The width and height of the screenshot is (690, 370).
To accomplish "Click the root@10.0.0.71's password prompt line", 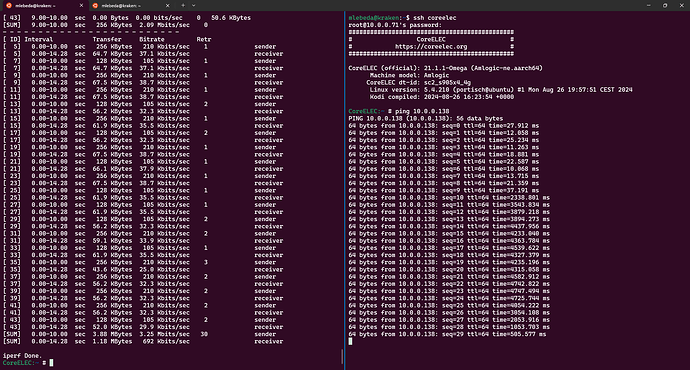I will [395, 25].
